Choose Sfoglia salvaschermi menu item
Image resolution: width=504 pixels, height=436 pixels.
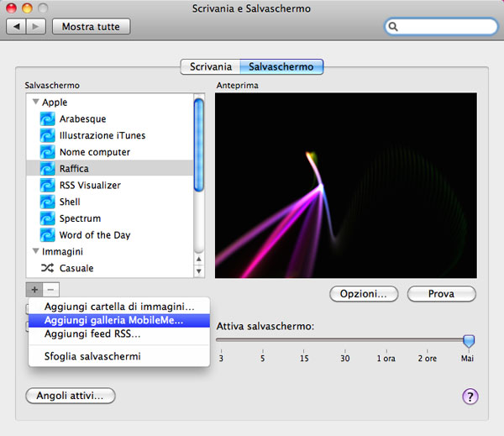[119, 356]
